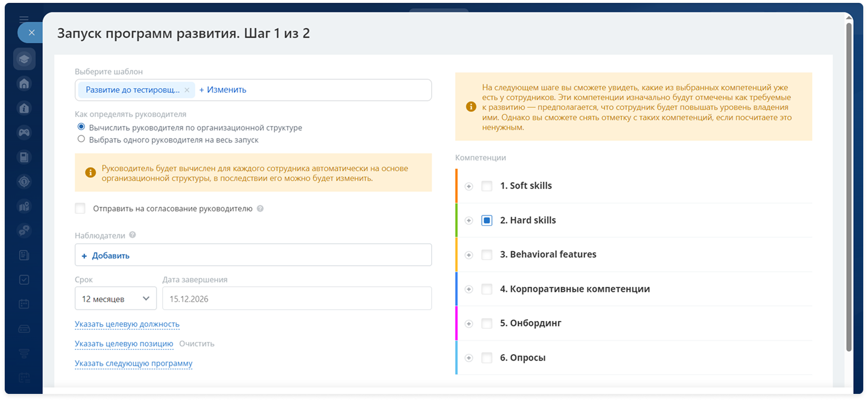Check the Soft skills competency
The width and height of the screenshot is (868, 401).
click(x=487, y=186)
